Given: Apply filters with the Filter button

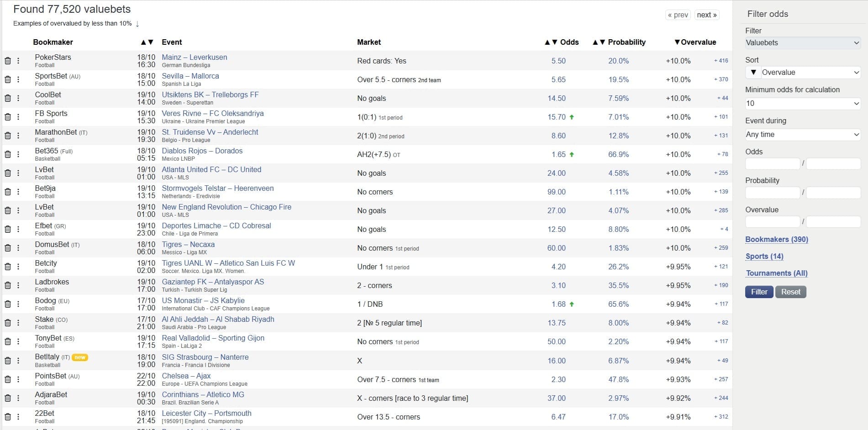Looking at the screenshot, I should (758, 292).
